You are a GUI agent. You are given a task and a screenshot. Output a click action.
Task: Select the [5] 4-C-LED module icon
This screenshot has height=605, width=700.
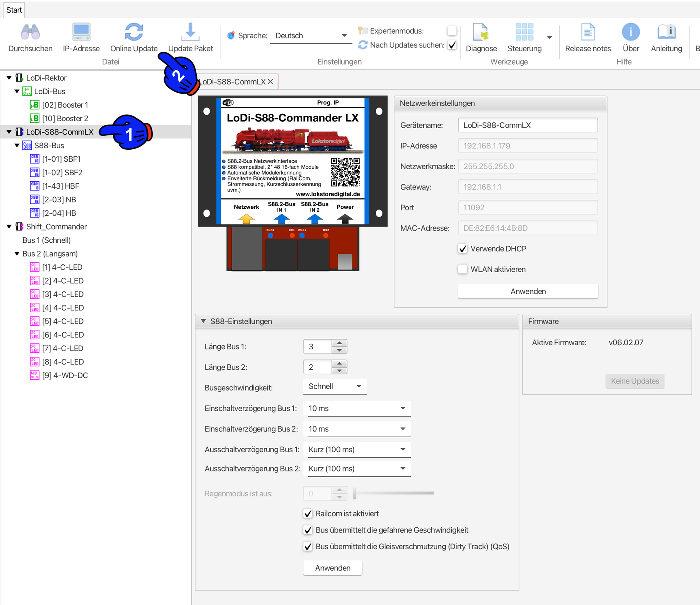35,321
